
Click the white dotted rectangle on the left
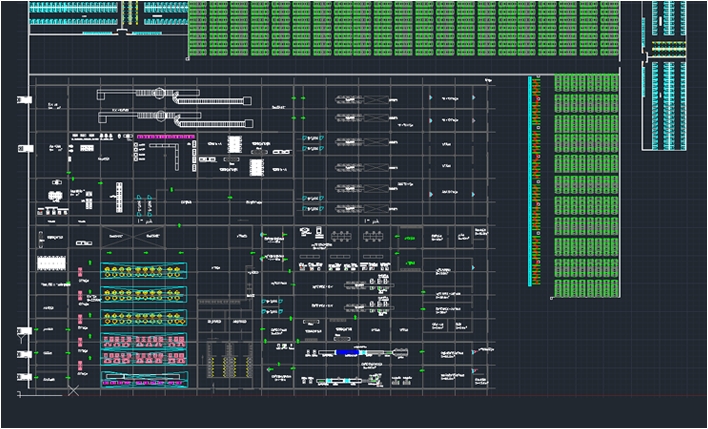pyautogui.click(x=51, y=263)
